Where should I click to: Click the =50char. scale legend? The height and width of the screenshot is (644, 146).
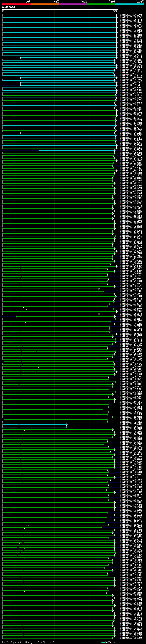point(109,642)
